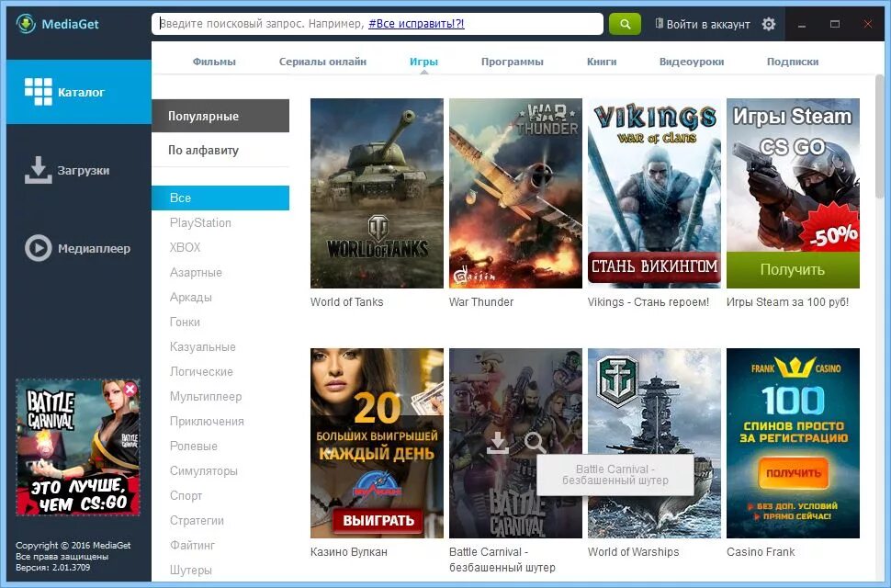Focus the search query input field
The height and width of the screenshot is (588, 891).
point(378,24)
